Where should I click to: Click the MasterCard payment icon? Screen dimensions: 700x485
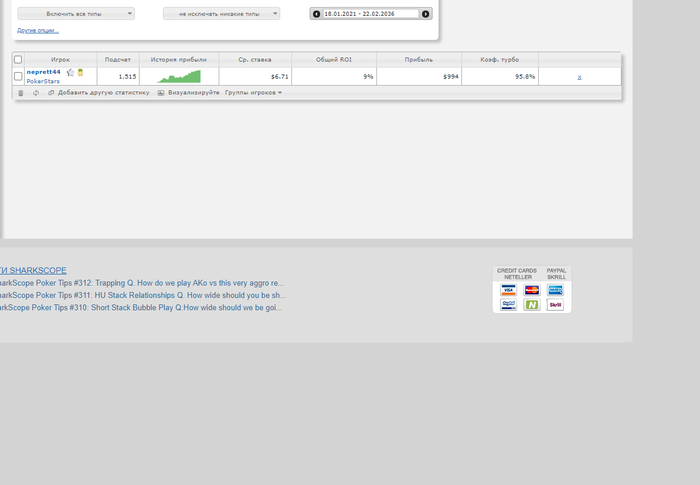532,290
